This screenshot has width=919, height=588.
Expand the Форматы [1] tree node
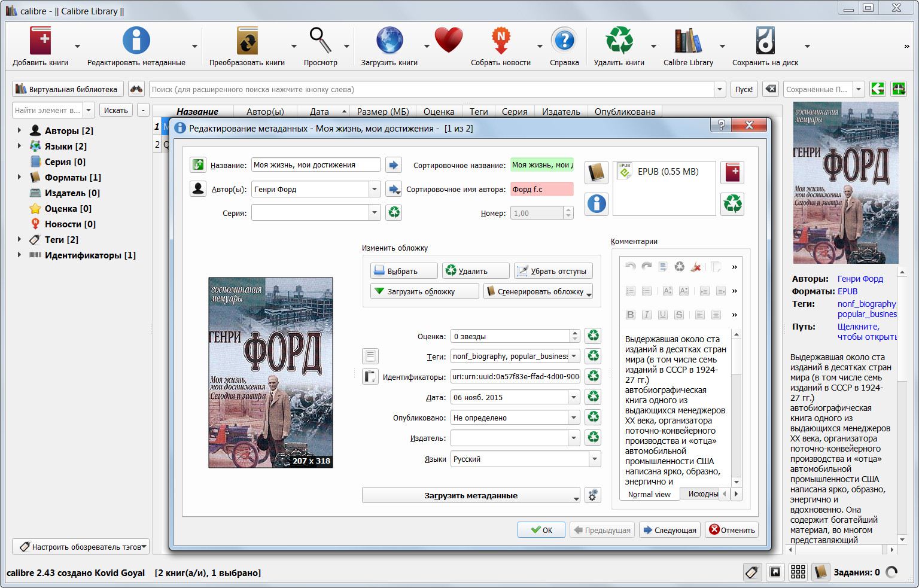click(x=19, y=176)
